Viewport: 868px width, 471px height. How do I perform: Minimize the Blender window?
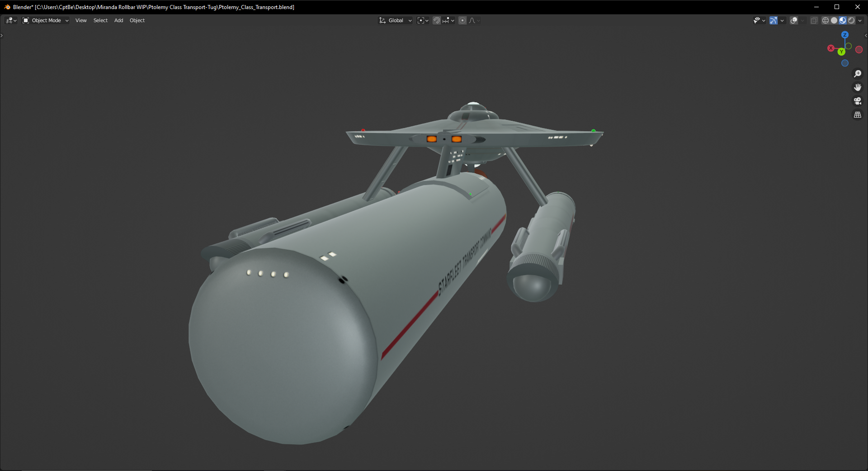point(816,7)
